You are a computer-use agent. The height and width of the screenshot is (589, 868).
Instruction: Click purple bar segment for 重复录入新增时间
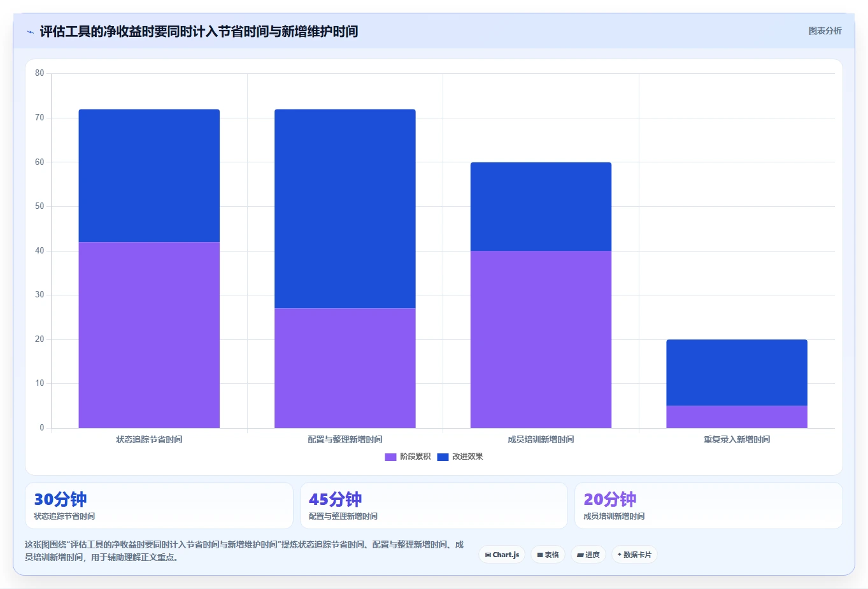tap(737, 417)
